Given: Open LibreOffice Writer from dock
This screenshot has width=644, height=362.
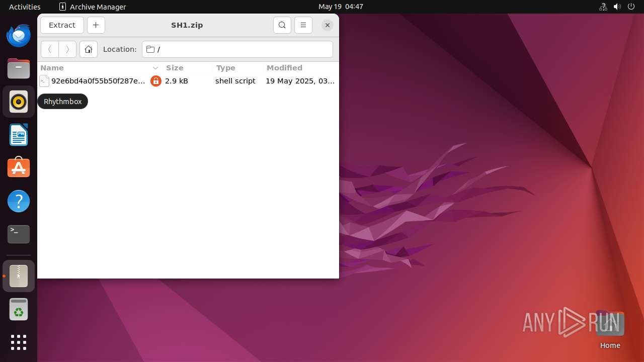Looking at the screenshot, I should pyautogui.click(x=19, y=135).
